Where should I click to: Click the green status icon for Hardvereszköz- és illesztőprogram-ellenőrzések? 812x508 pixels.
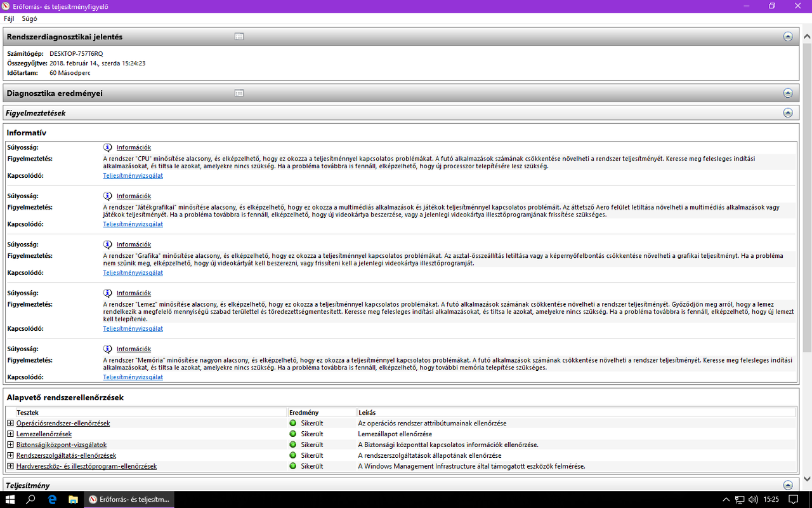pos(292,466)
